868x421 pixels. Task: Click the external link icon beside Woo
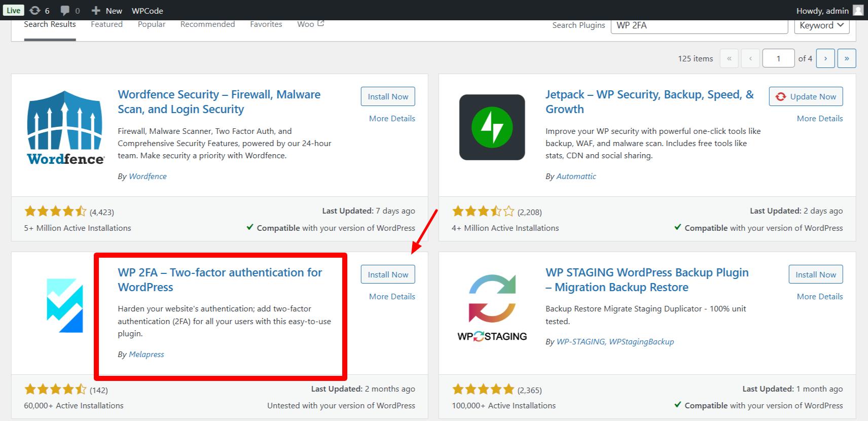(x=321, y=23)
